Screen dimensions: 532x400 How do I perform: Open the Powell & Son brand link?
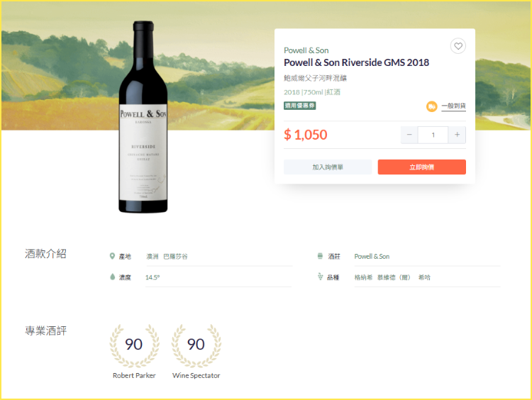306,50
